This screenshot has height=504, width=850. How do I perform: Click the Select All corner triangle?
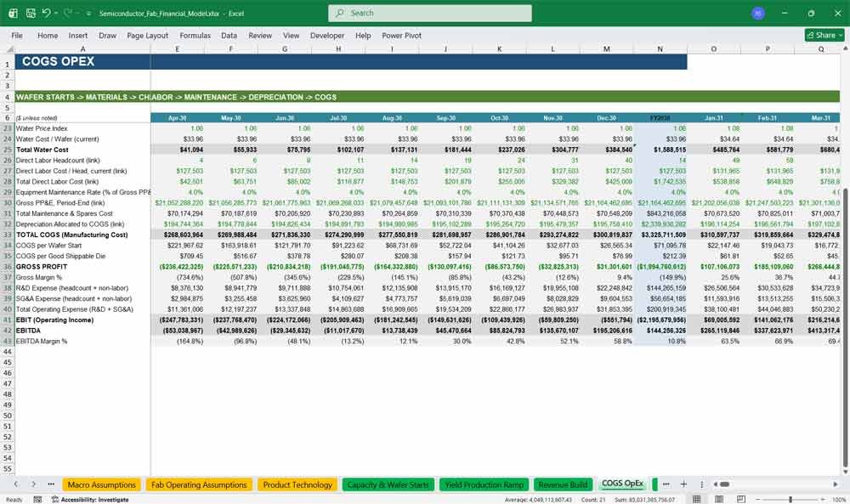(x=8, y=48)
